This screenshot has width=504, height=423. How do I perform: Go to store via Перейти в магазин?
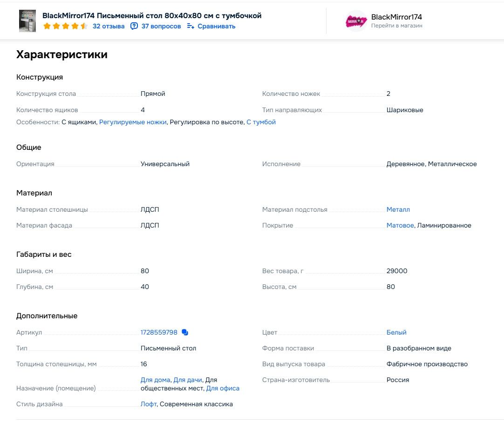(397, 26)
